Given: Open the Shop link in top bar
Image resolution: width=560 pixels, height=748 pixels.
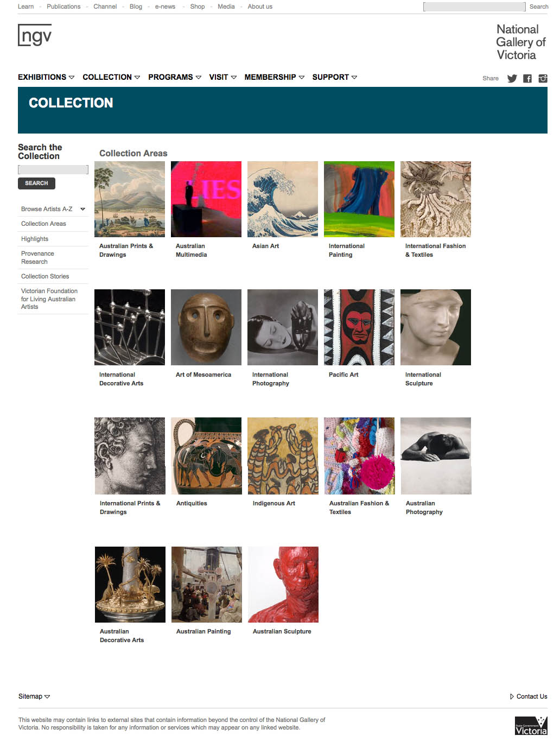Looking at the screenshot, I should 198,7.
